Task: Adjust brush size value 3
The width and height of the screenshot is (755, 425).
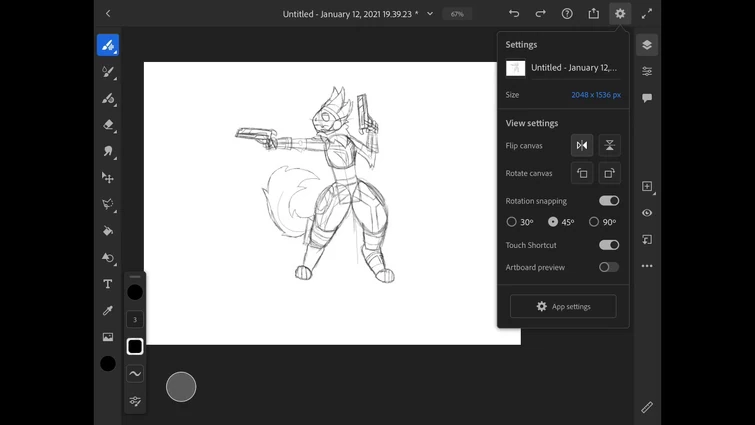Action: (135, 319)
